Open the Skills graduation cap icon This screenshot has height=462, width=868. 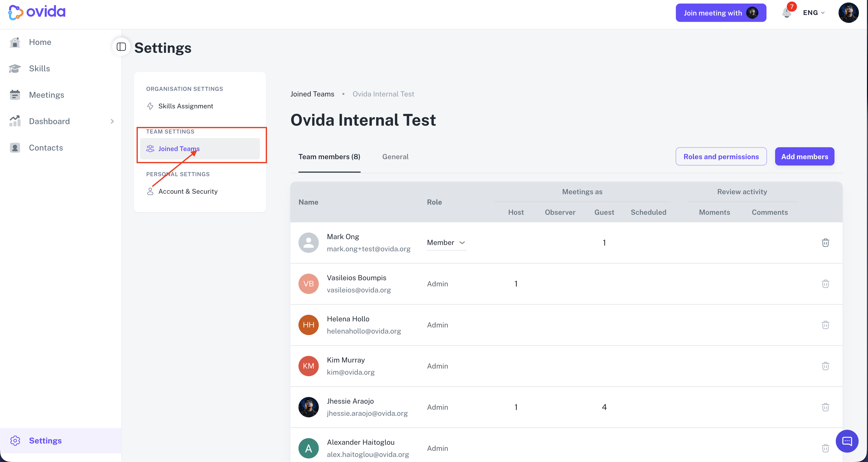[15, 68]
